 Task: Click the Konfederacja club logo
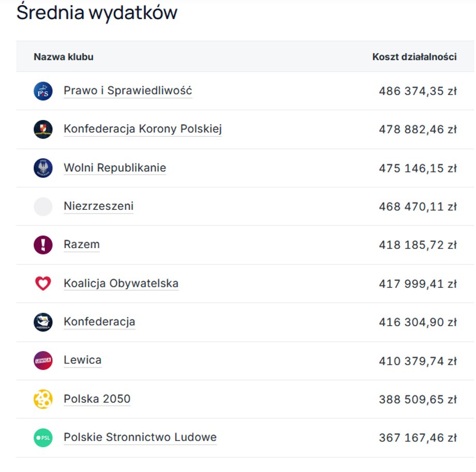click(43, 322)
